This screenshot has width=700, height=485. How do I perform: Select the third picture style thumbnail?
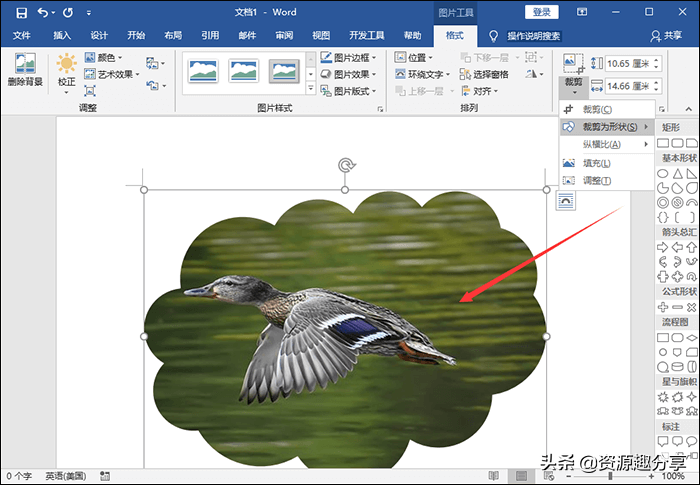[x=284, y=70]
